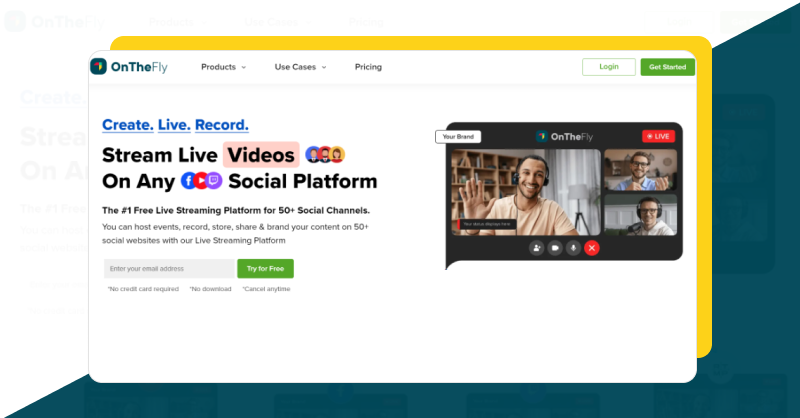Click the Login button
This screenshot has width=800, height=418.
609,67
